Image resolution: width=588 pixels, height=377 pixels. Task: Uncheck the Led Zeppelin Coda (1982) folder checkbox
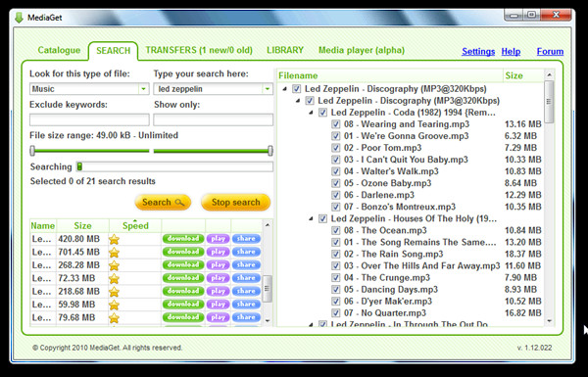pos(322,113)
